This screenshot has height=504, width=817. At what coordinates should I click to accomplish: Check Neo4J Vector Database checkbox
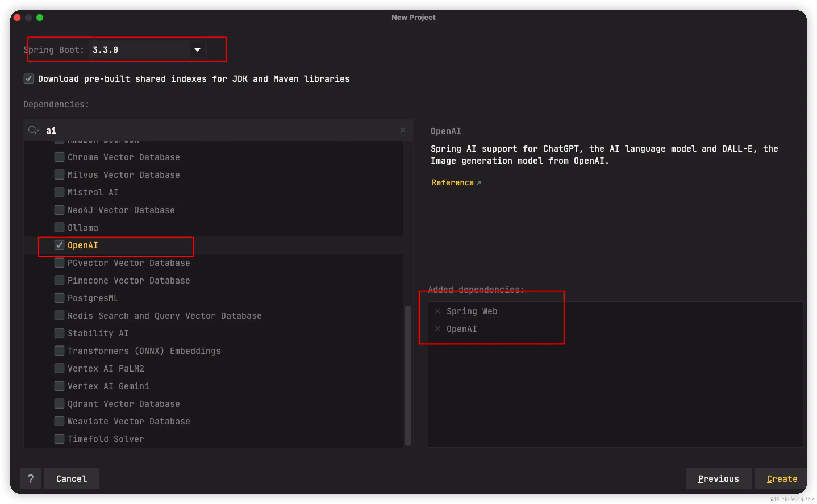[59, 210]
